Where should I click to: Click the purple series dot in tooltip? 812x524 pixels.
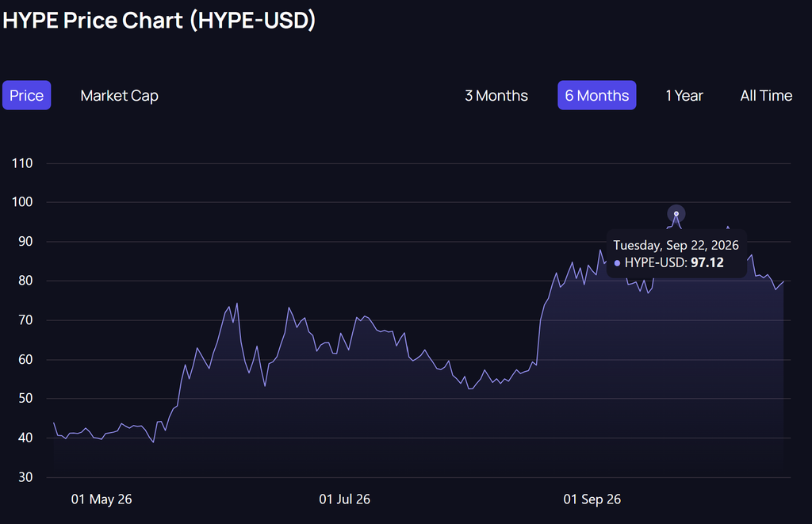tap(617, 263)
